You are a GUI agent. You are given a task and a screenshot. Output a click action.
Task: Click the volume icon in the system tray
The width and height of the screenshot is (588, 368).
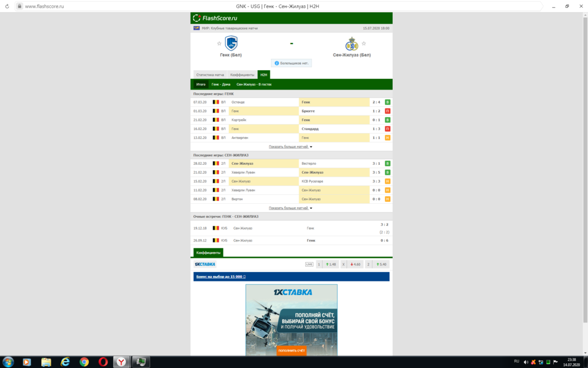click(526, 362)
